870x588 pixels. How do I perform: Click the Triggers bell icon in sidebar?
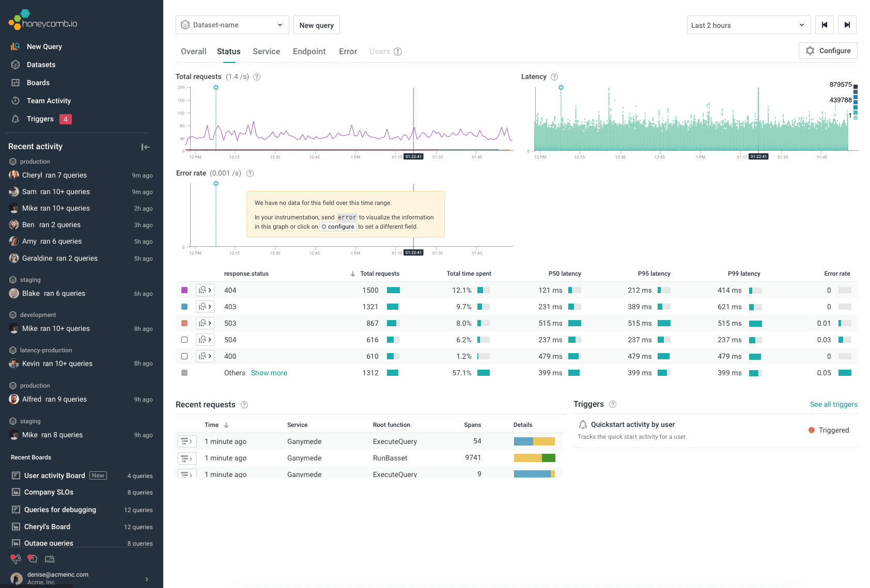[15, 119]
